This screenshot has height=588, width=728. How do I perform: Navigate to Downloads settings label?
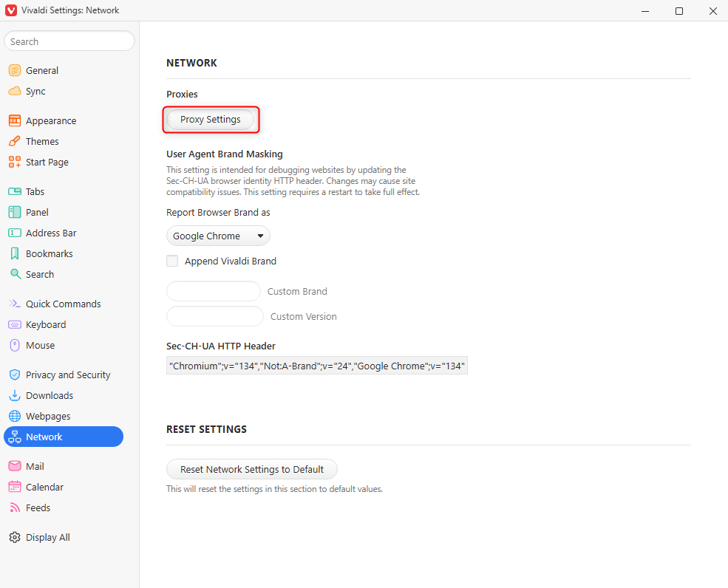(50, 395)
